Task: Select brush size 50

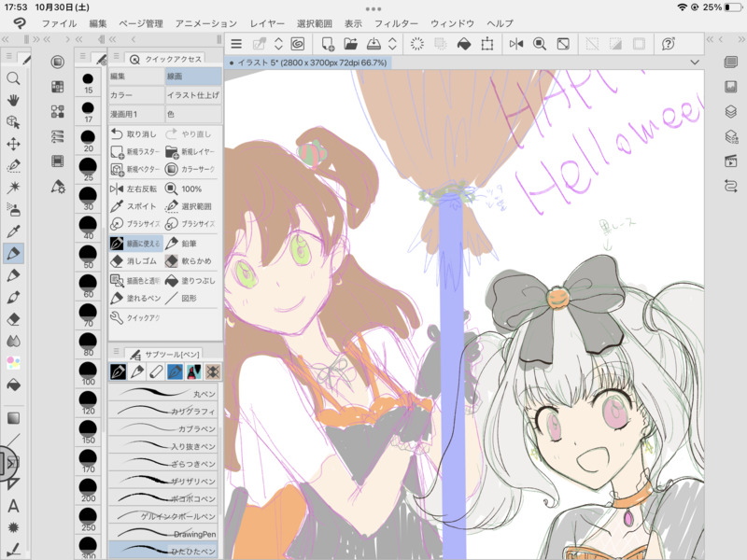Action: click(x=88, y=258)
